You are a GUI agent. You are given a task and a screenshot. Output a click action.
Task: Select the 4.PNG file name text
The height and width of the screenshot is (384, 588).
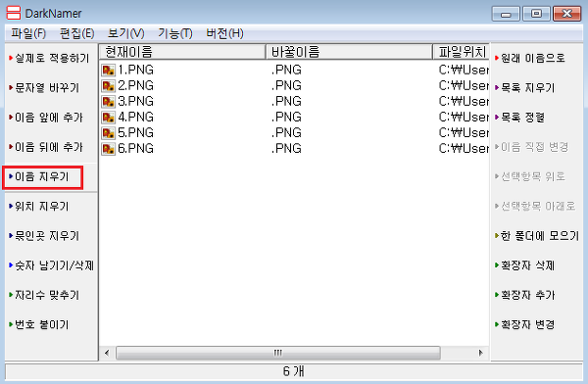pos(136,118)
